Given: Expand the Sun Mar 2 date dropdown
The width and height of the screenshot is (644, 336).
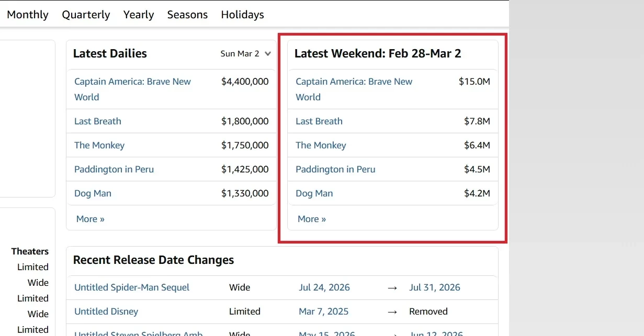Looking at the screenshot, I should pos(246,53).
